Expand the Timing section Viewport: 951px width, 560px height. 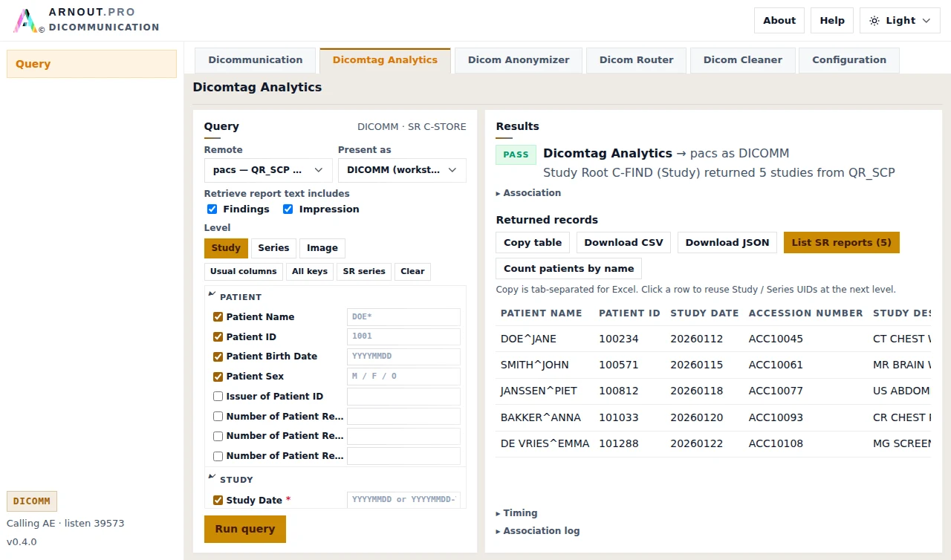tap(517, 513)
